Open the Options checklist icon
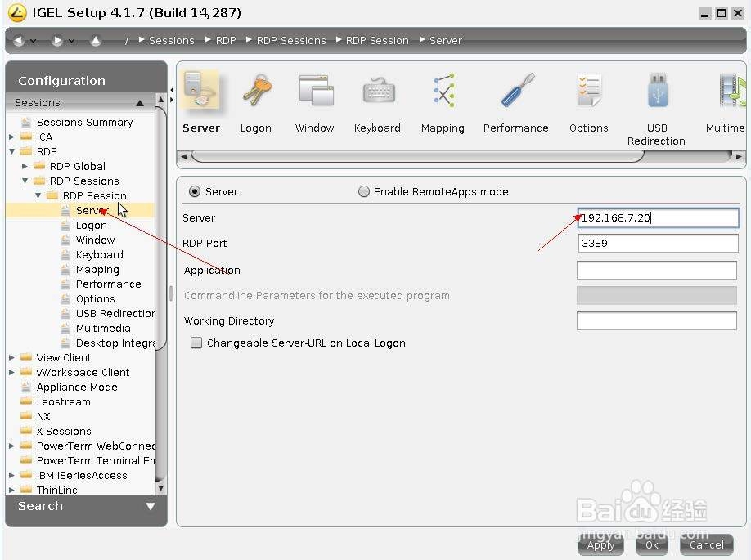The width and height of the screenshot is (751, 560). (589, 90)
